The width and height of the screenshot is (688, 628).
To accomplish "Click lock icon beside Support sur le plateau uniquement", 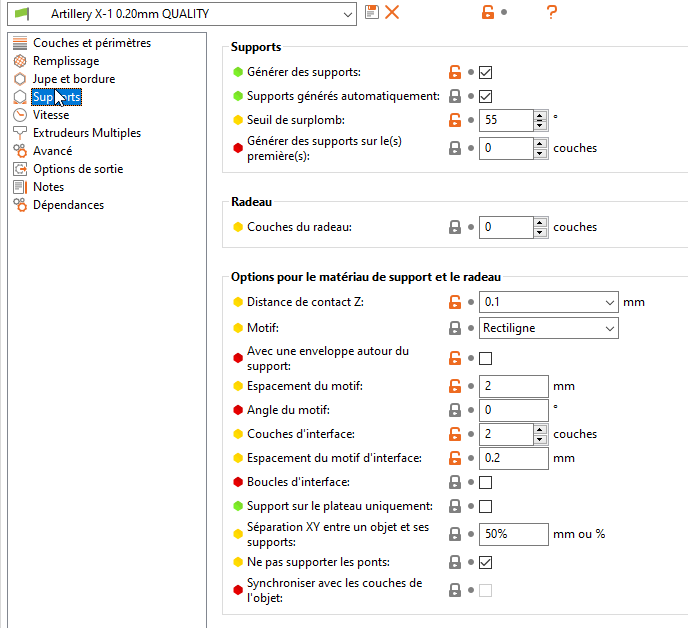I will click(x=455, y=506).
